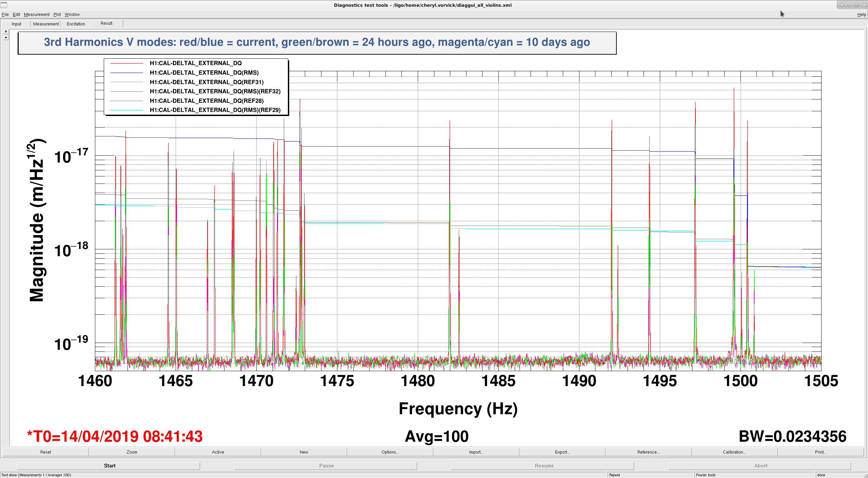Click the Reset button

45,452
